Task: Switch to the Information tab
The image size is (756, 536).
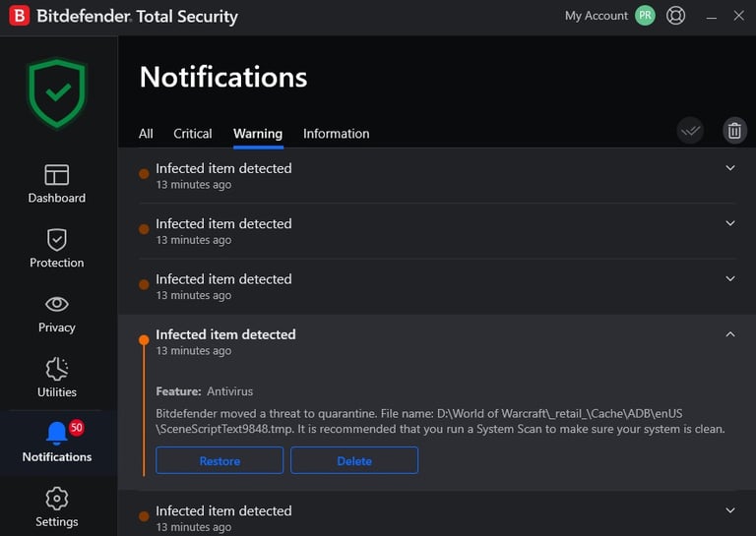Action: (x=336, y=134)
